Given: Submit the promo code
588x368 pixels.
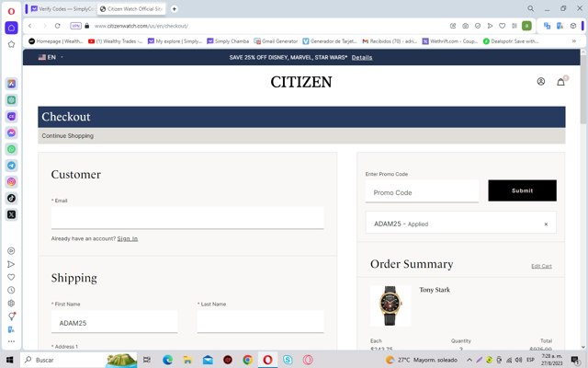Looking at the screenshot, I should [x=522, y=190].
